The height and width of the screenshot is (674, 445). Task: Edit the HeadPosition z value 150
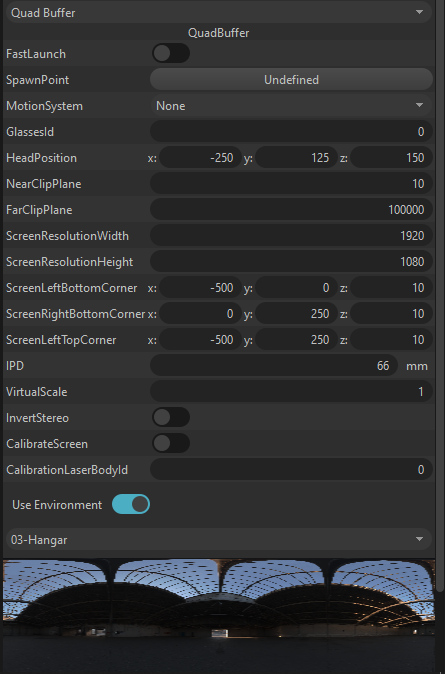click(391, 158)
